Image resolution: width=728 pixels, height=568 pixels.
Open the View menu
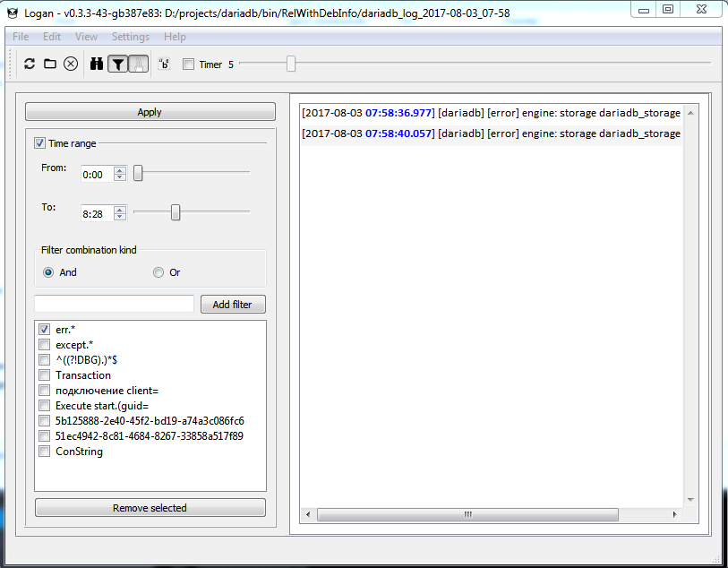coord(86,36)
